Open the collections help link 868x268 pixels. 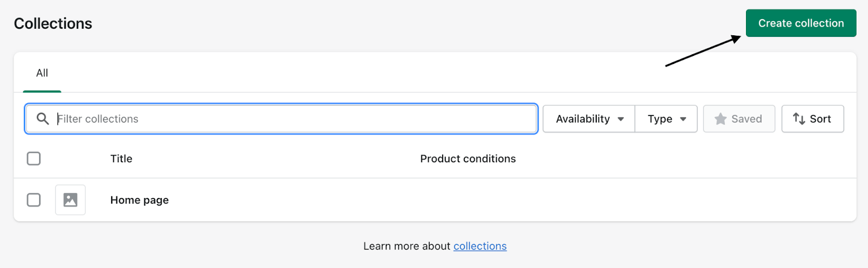480,246
